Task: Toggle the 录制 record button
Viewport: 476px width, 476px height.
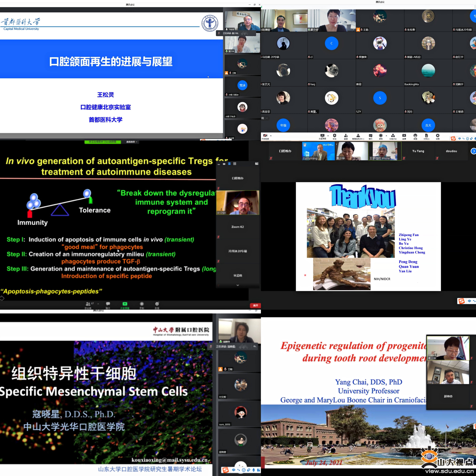Action: click(381, 136)
